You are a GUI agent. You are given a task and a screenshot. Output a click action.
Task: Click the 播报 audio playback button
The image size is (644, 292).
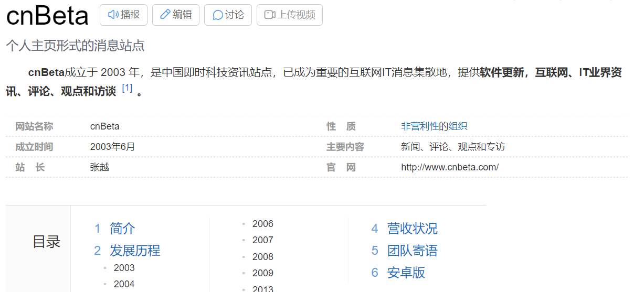pyautogui.click(x=123, y=15)
